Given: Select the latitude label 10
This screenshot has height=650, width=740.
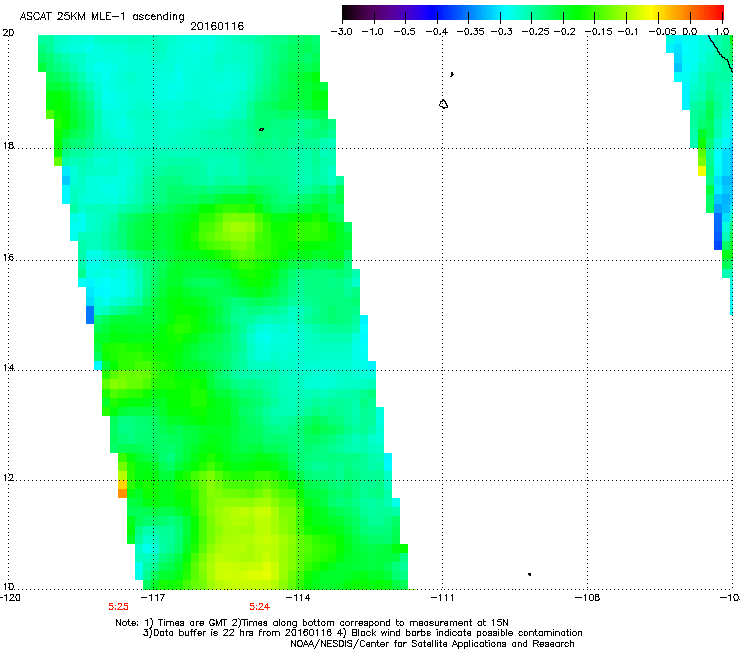Looking at the screenshot, I should click(8, 586).
